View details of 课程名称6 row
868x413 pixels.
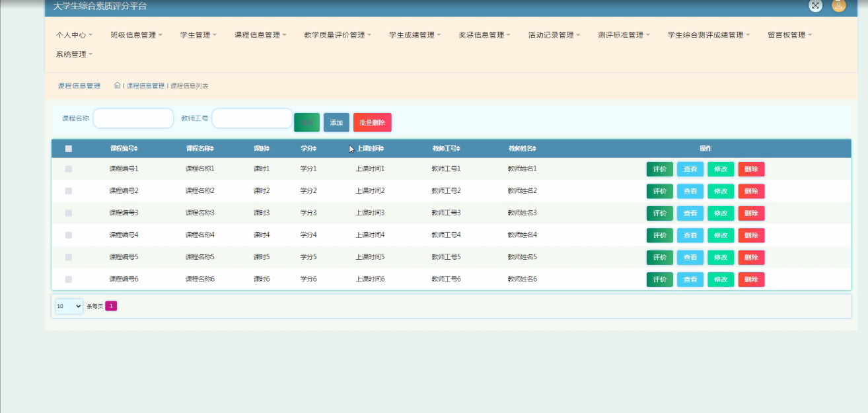click(690, 280)
